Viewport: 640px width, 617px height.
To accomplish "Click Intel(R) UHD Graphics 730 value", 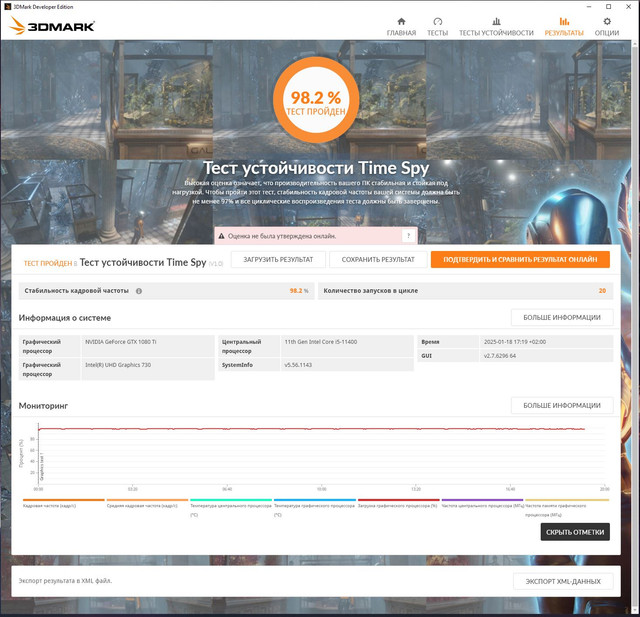I will coord(118,365).
